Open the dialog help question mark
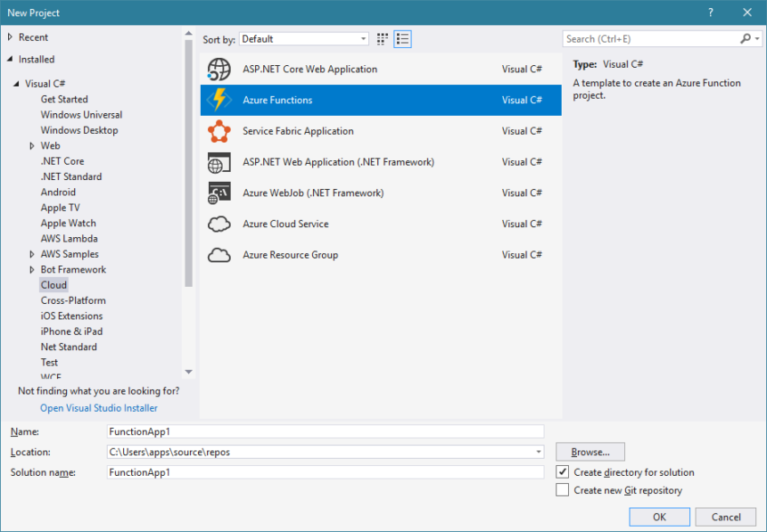Image resolution: width=767 pixels, height=532 pixels. [710, 12]
